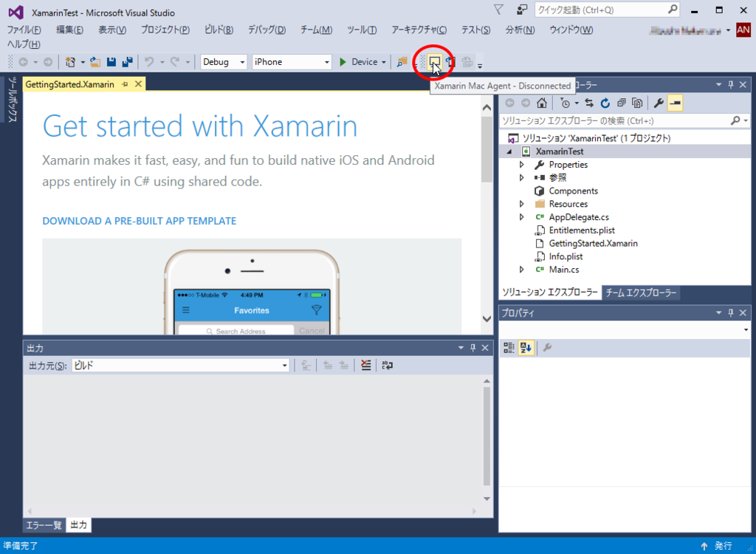The image size is (756, 554).
Task: Toggle Alphabetical sort in Properties panel
Action: pyautogui.click(x=526, y=347)
